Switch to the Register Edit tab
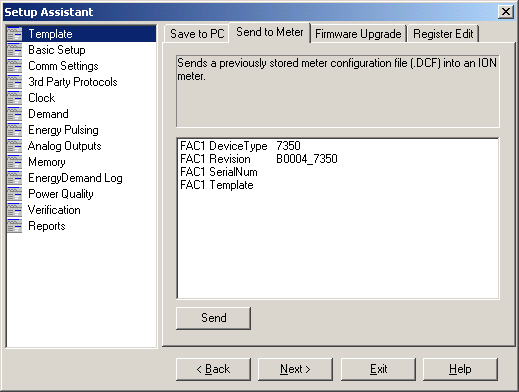 pos(443,34)
